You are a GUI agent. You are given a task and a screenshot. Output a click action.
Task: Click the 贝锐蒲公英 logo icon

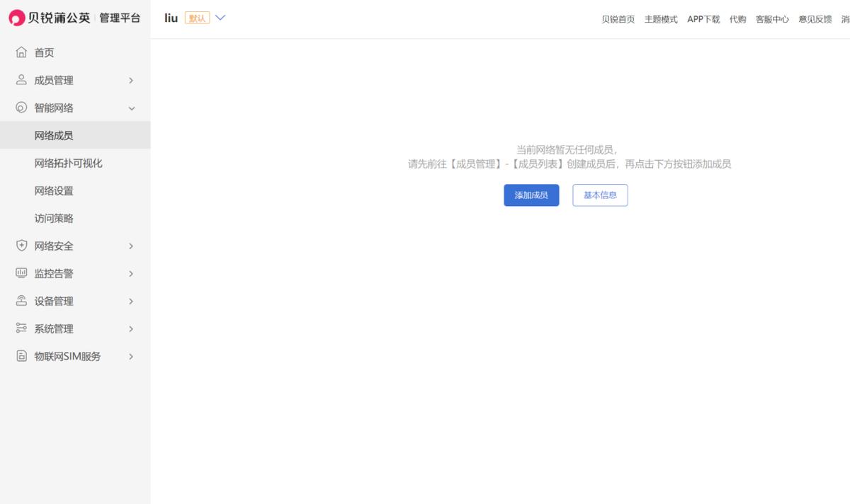click(x=15, y=17)
